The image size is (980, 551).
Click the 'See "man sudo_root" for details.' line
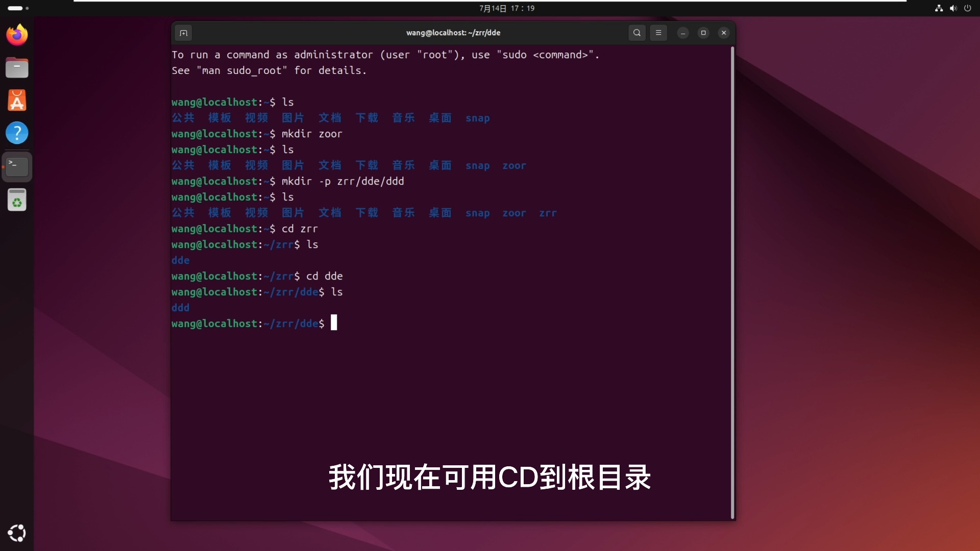(x=269, y=70)
